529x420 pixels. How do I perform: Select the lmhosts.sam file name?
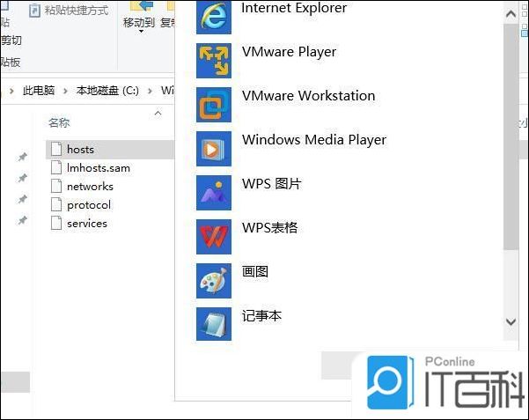click(x=99, y=168)
